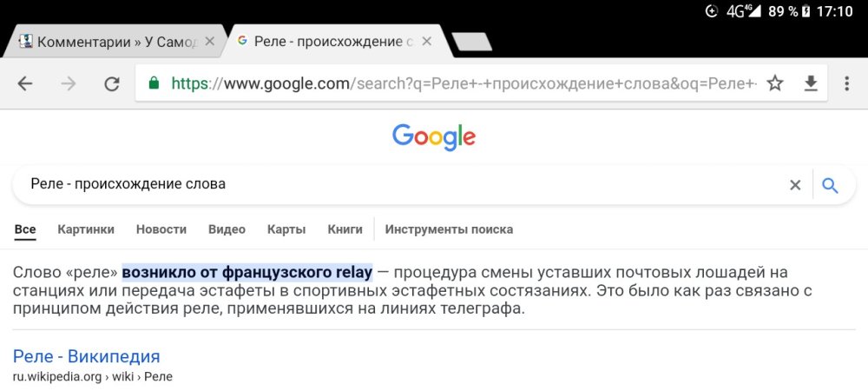This screenshot has width=868, height=391.
Task: View the green padlock site info
Action: [154, 83]
